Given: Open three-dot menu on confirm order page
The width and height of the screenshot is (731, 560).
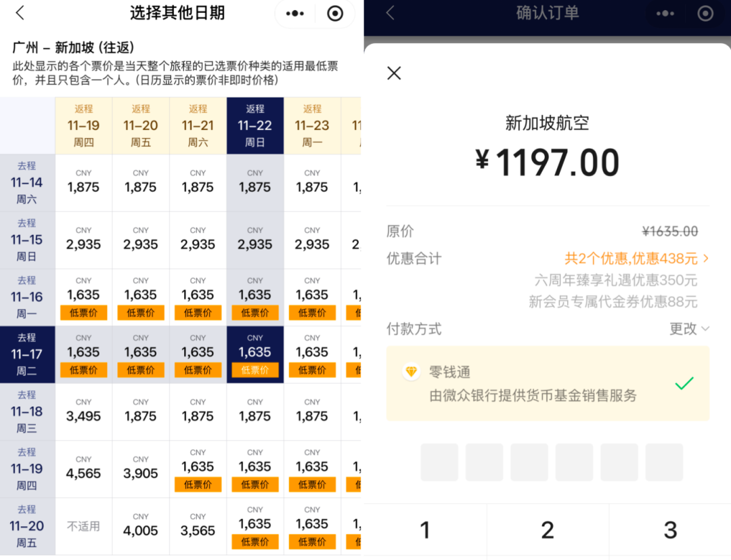Looking at the screenshot, I should pos(665,14).
